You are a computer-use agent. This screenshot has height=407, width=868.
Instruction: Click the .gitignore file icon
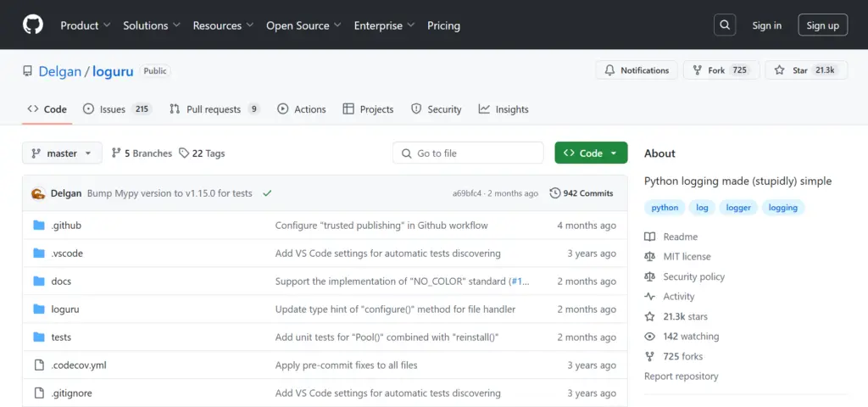(x=39, y=393)
